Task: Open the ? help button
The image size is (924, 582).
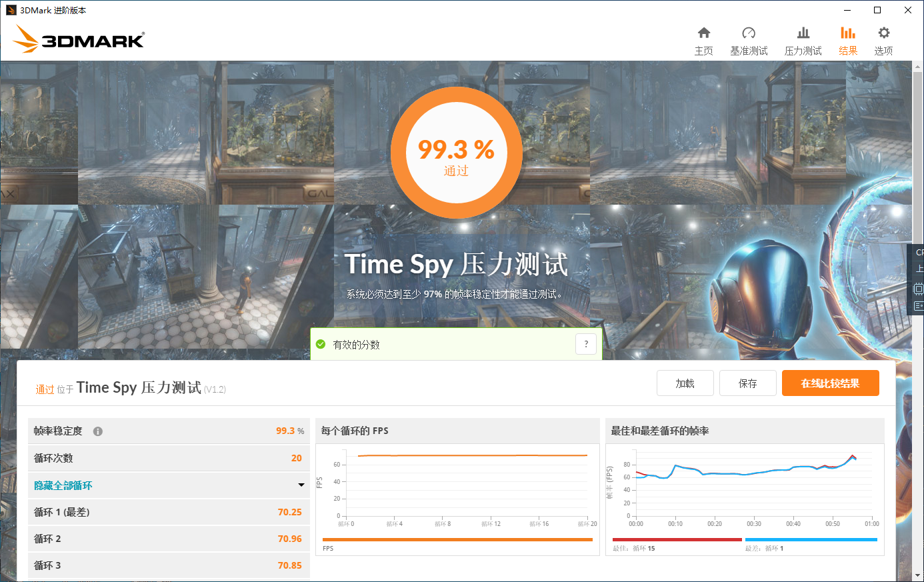Action: (x=585, y=343)
